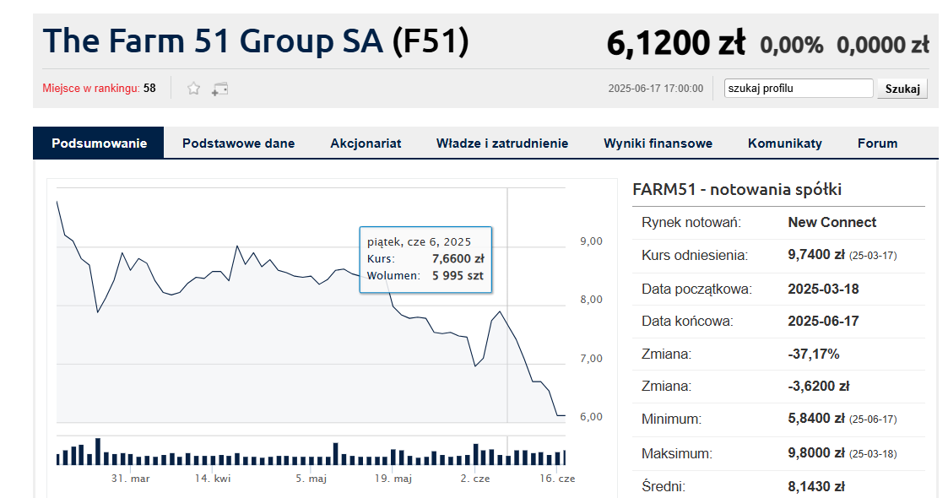The height and width of the screenshot is (498, 948).
Task: Click the 16. cze axis label
Action: pyautogui.click(x=557, y=478)
